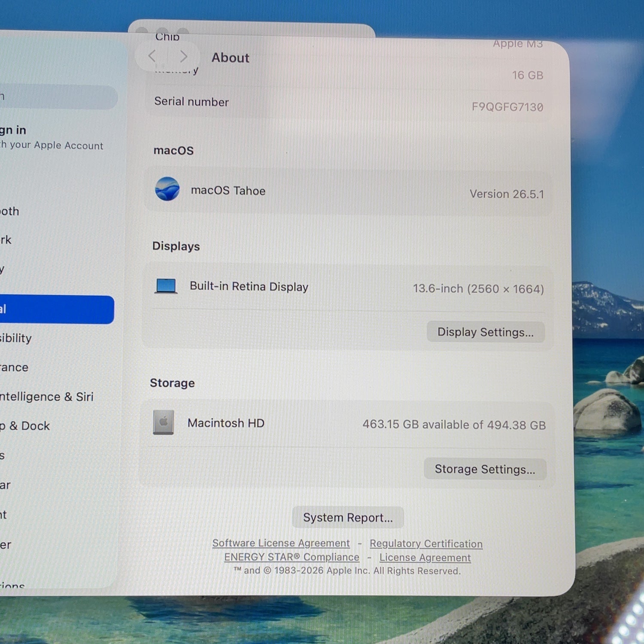Open the Regulatory Certification link
This screenshot has width=644, height=644.
point(426,544)
